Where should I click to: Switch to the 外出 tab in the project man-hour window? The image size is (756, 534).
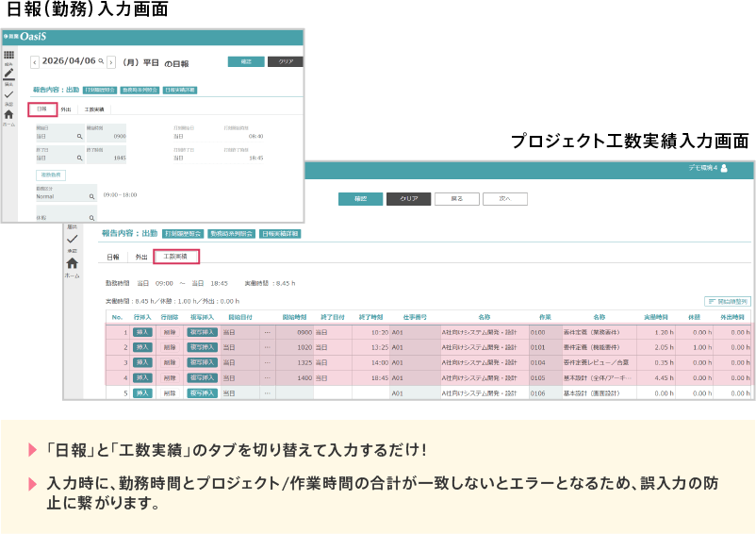coord(141,258)
